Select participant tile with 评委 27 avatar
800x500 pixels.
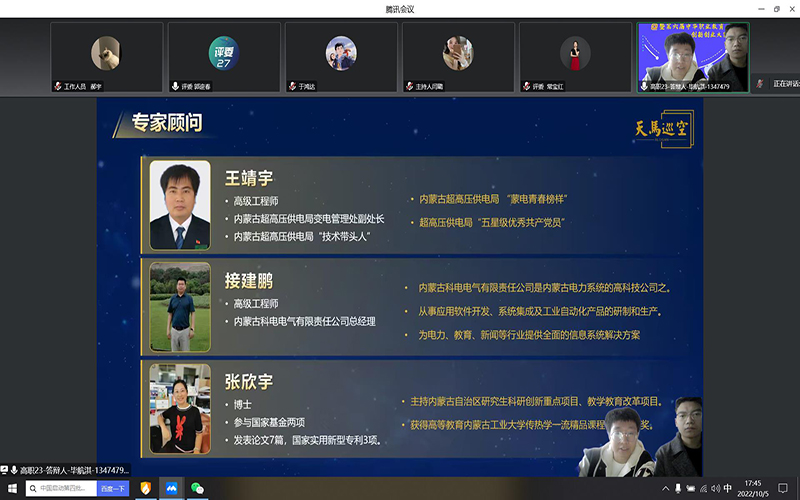pyautogui.click(x=223, y=57)
